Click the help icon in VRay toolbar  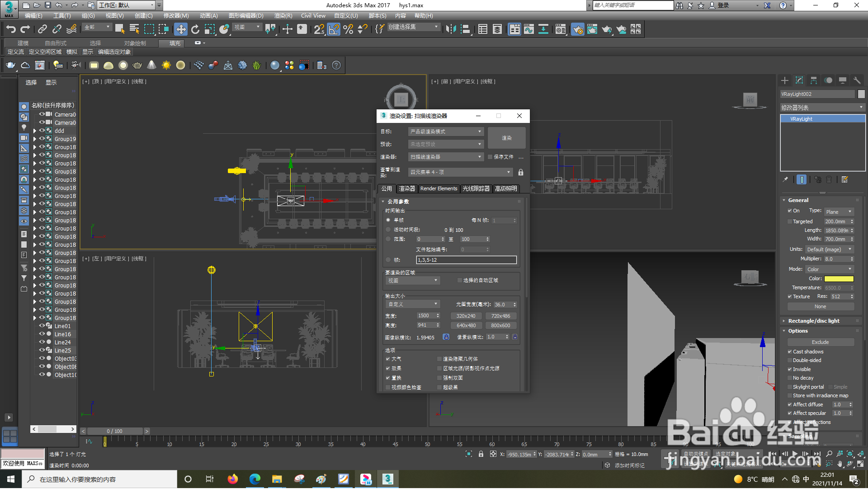336,66
